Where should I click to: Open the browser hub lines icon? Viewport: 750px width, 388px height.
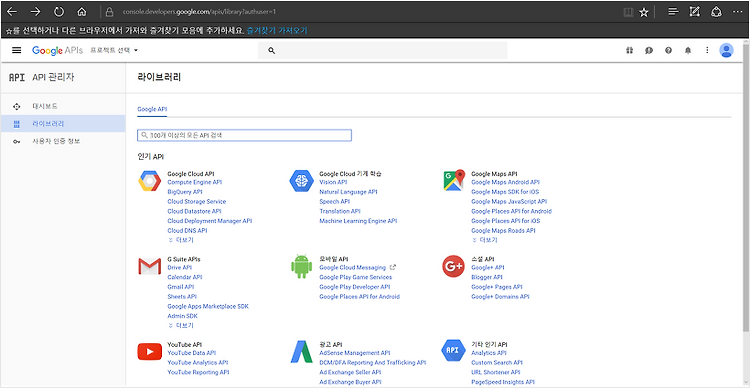point(673,11)
